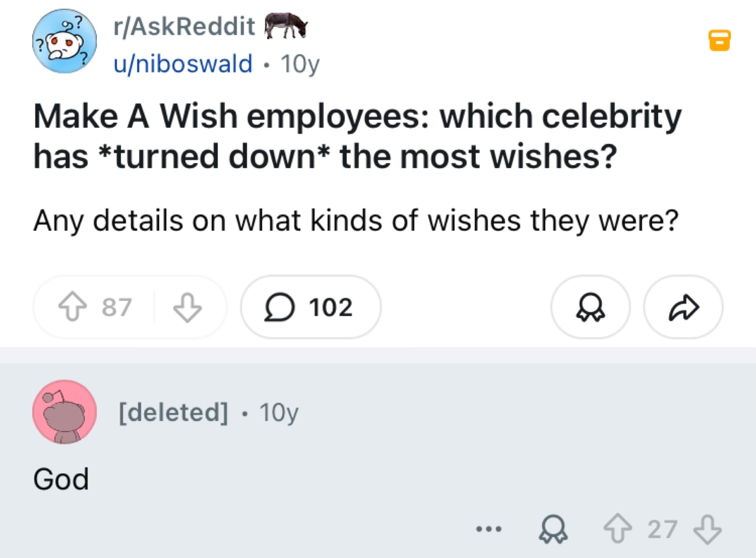Upvote the Make A Wish post
The width and height of the screenshot is (756, 558).
point(73,307)
